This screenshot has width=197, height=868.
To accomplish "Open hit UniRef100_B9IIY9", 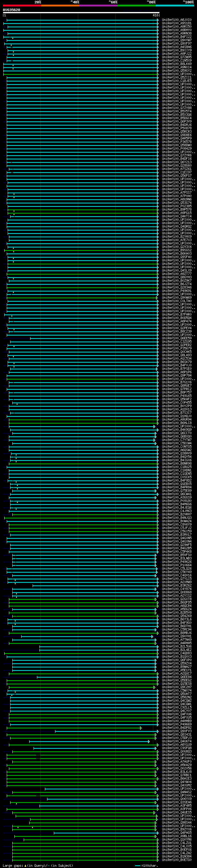I will [176, 50].
